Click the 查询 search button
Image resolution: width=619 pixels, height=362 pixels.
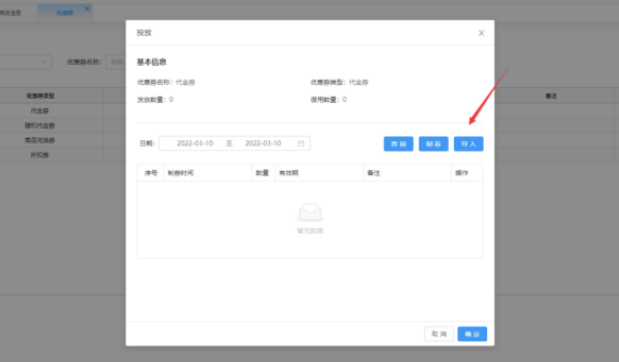click(x=398, y=144)
